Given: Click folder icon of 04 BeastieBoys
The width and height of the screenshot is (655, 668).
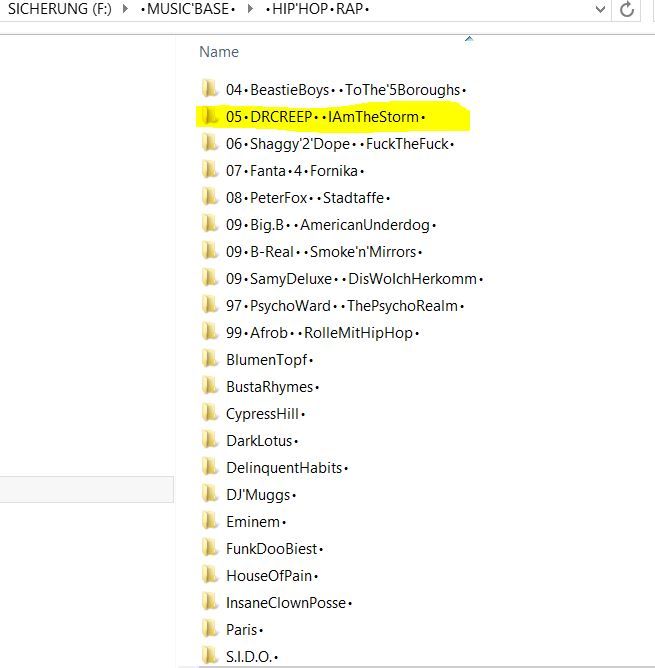Looking at the screenshot, I should click(x=210, y=89).
